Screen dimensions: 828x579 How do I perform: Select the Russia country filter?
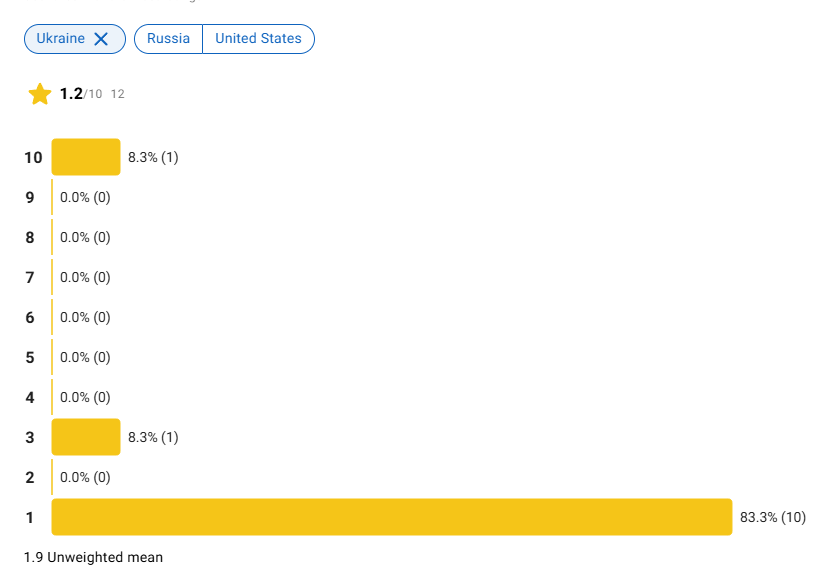168,39
